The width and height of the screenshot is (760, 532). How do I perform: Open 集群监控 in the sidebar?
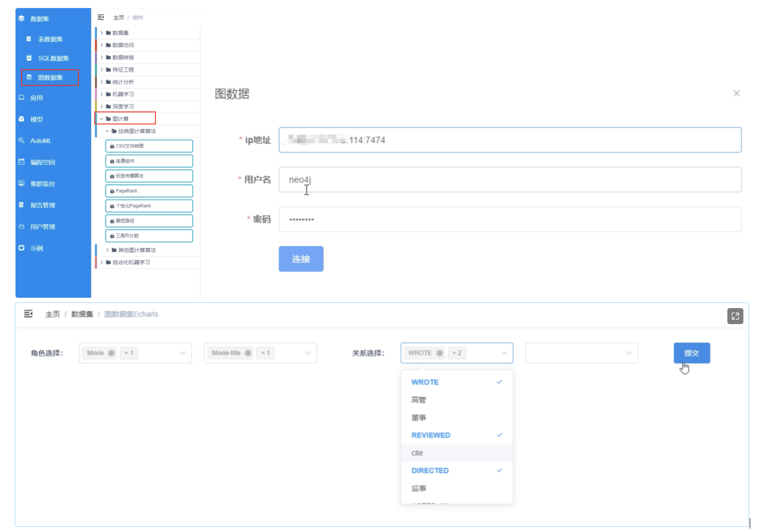(43, 184)
